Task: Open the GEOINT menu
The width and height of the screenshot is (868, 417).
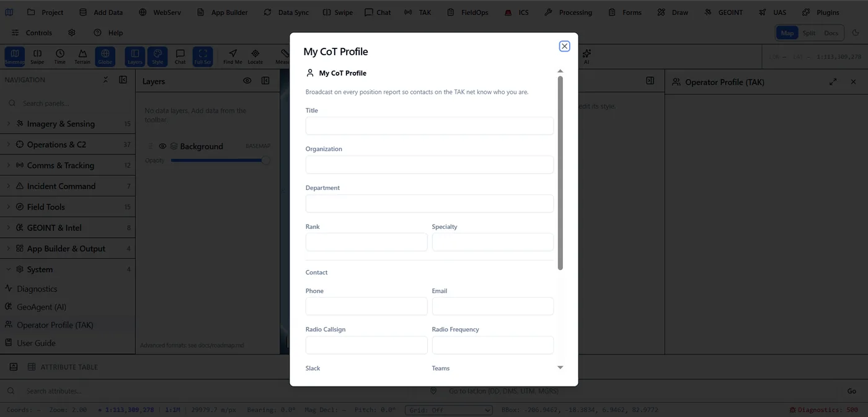Action: pos(724,12)
